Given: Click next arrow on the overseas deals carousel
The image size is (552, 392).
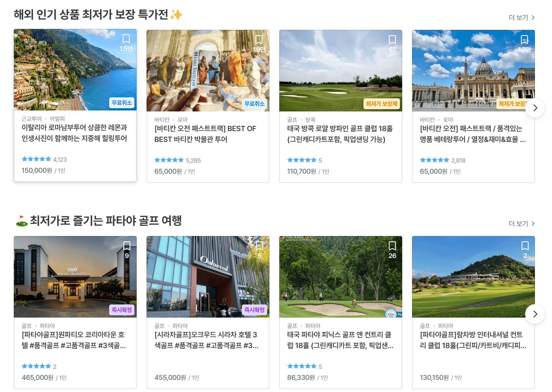Looking at the screenshot, I should (x=535, y=108).
